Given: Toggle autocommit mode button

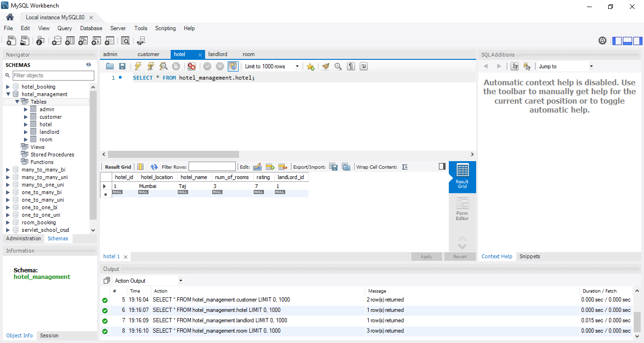Looking at the screenshot, I should click(x=232, y=66).
